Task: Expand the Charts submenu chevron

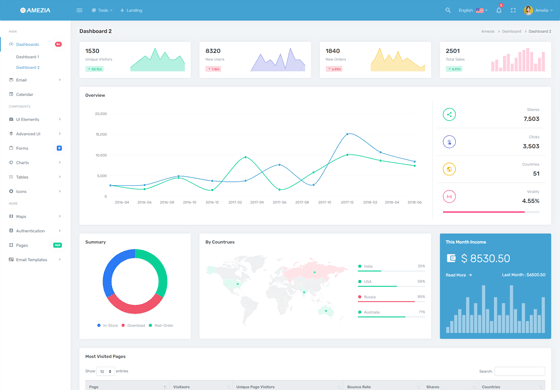Action: tap(60, 162)
